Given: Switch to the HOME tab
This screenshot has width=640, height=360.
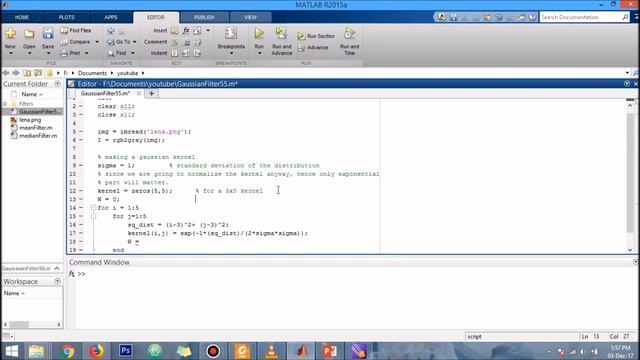Looking at the screenshot, I should tap(22, 17).
